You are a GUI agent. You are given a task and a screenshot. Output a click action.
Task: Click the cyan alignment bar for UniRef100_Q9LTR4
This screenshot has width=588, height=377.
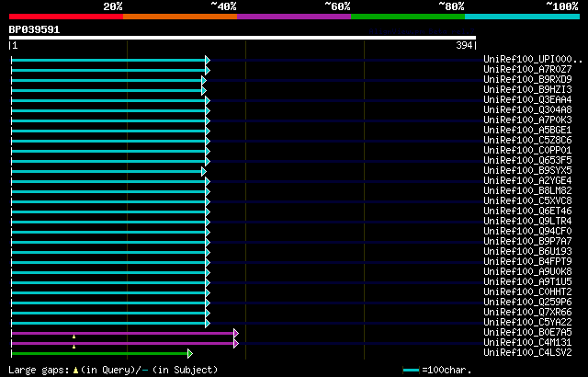point(108,223)
